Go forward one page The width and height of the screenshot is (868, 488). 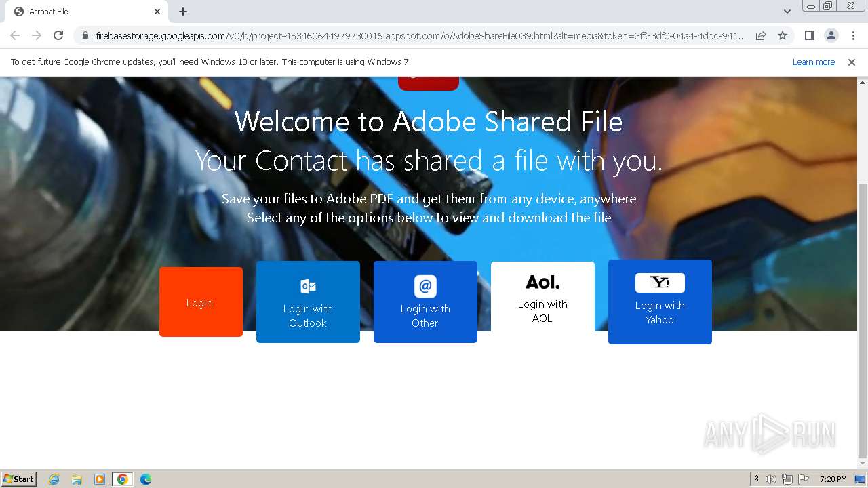click(x=37, y=35)
